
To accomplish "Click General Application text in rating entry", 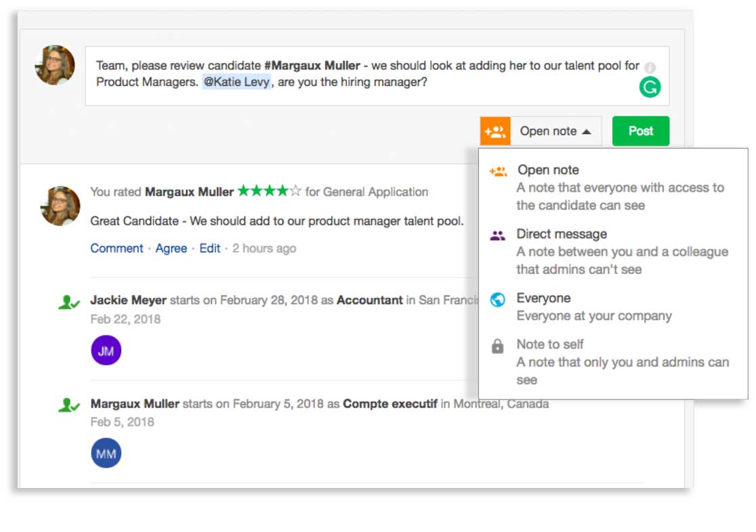I will point(375,192).
